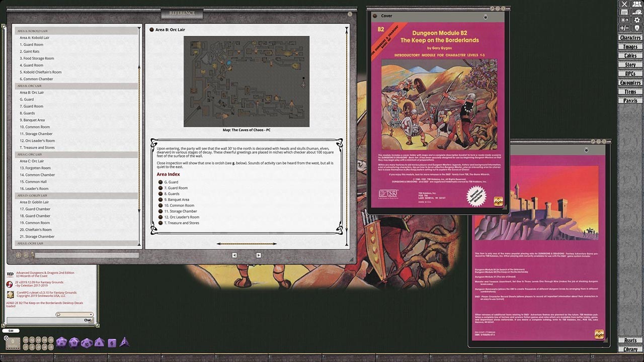Follow the "12. Orc Leader's Room" link in Area Index

coord(180,217)
